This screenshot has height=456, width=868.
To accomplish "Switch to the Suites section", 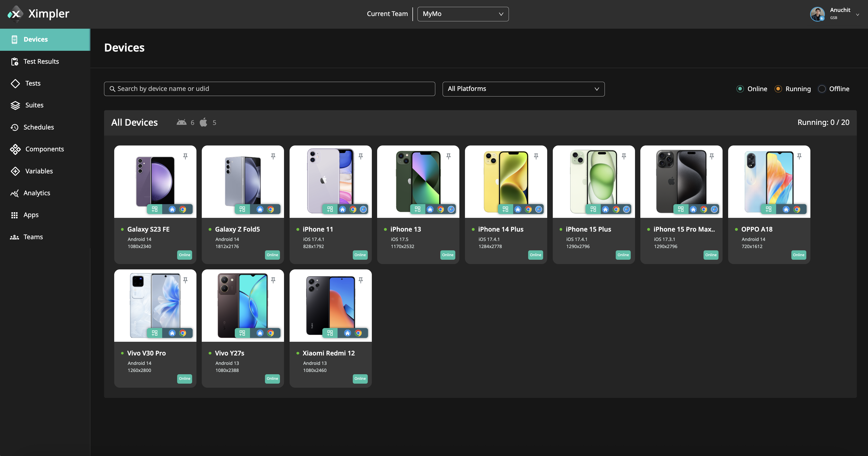I will [15, 105].
